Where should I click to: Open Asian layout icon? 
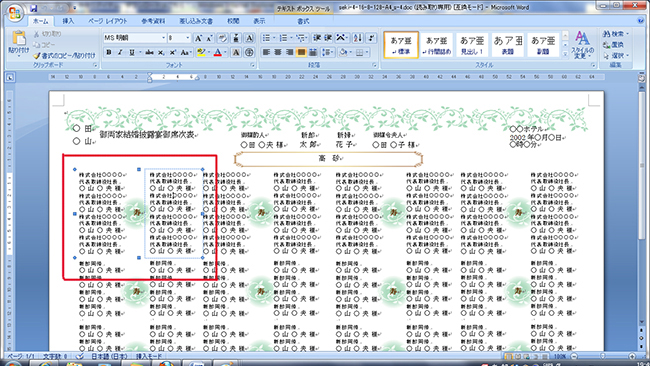point(341,38)
